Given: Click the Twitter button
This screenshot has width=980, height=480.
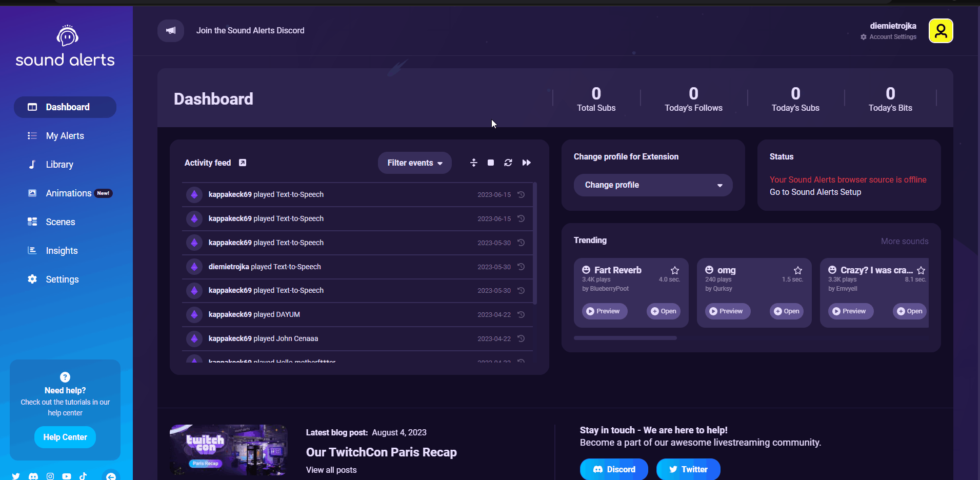Looking at the screenshot, I should point(688,469).
